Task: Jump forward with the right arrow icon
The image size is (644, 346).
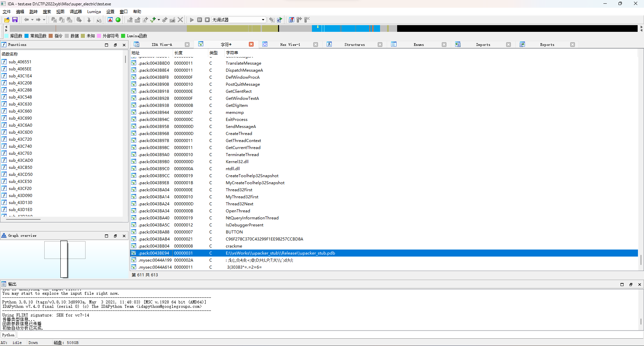Action: [x=38, y=20]
